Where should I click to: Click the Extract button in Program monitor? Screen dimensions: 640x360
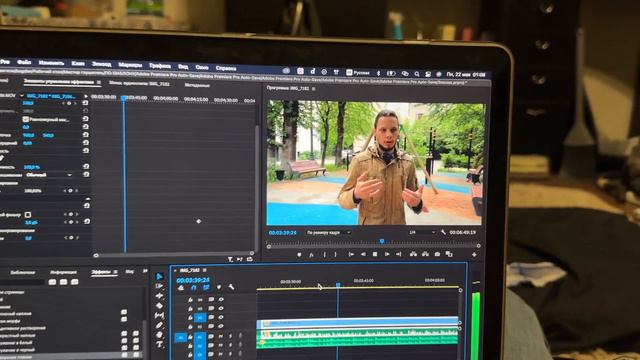(x=425, y=254)
